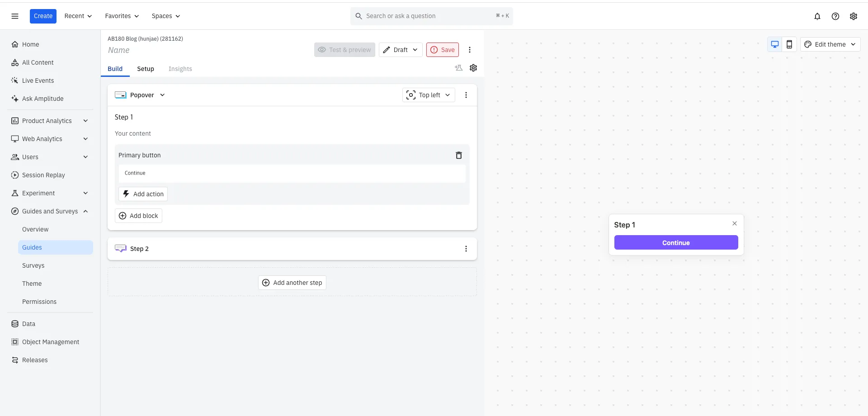Image resolution: width=868 pixels, height=416 pixels.
Task: Open the Favorites dropdown
Action: coord(122,16)
